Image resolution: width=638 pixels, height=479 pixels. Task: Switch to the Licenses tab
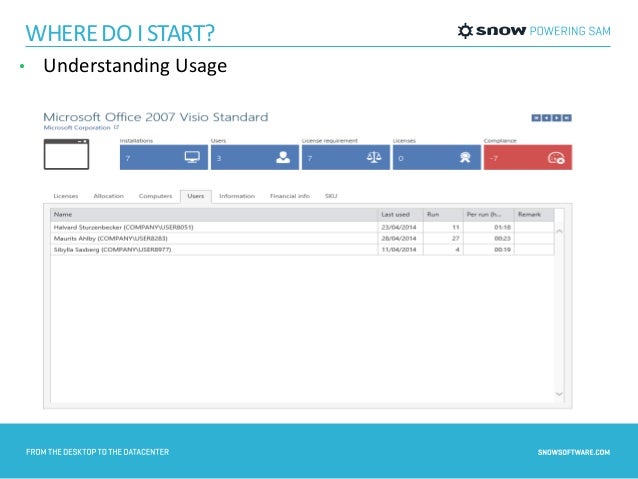tap(66, 196)
